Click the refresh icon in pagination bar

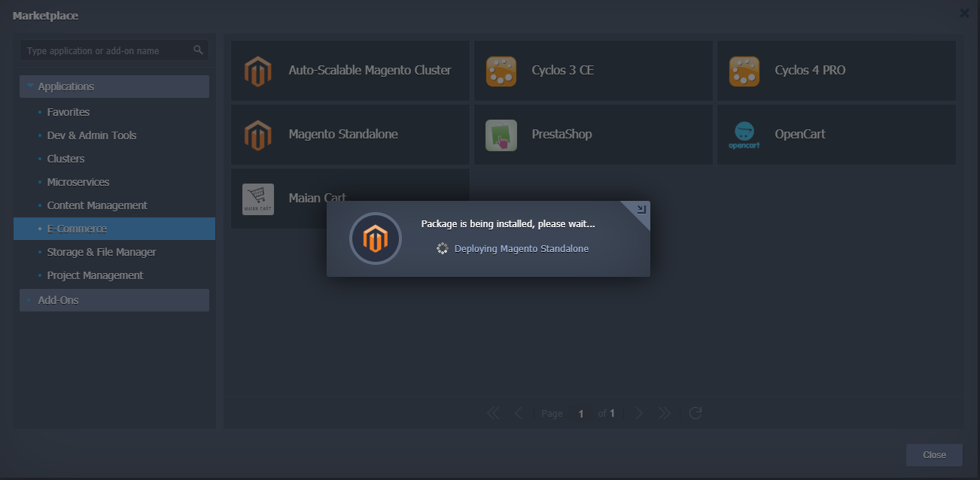(695, 413)
